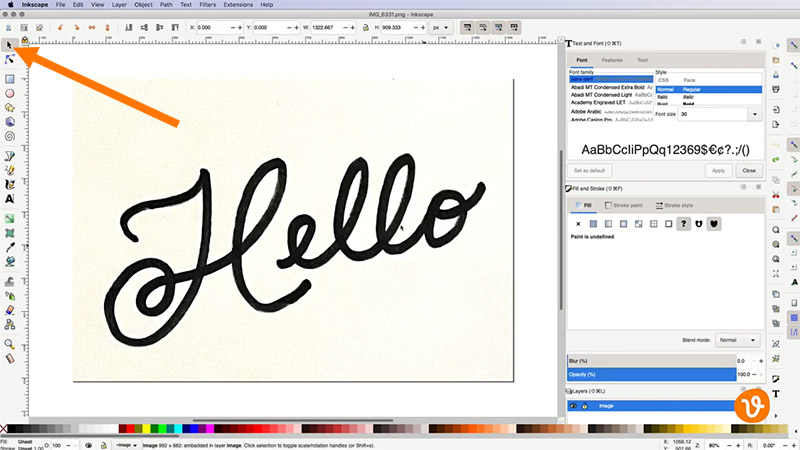Select Unknown paint question mark button
The width and height of the screenshot is (800, 450).
[684, 223]
